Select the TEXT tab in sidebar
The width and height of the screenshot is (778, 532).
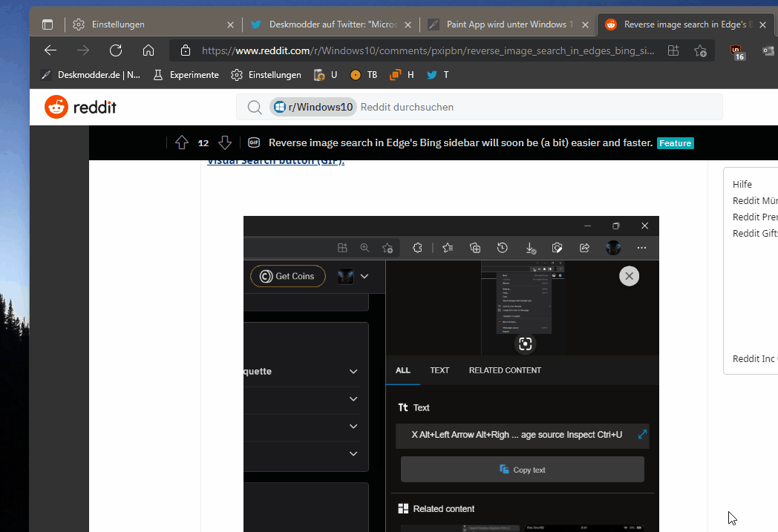(439, 370)
